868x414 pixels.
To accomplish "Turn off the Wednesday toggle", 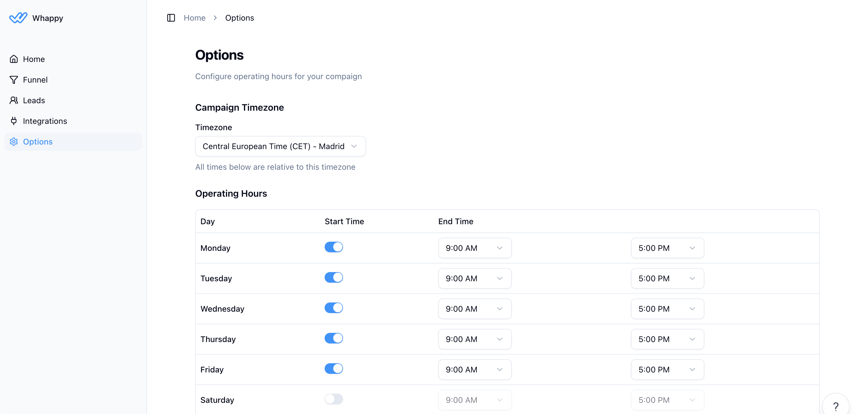I will pos(334,307).
